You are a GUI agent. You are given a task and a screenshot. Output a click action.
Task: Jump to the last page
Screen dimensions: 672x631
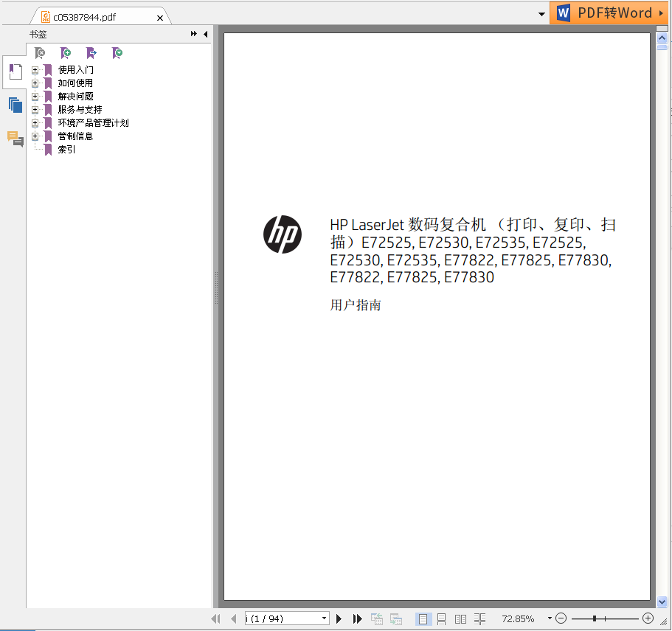click(x=358, y=618)
